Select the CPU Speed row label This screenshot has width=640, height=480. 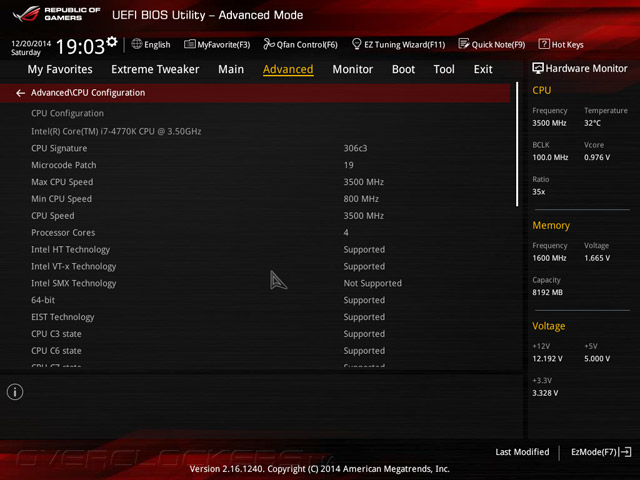click(x=53, y=216)
